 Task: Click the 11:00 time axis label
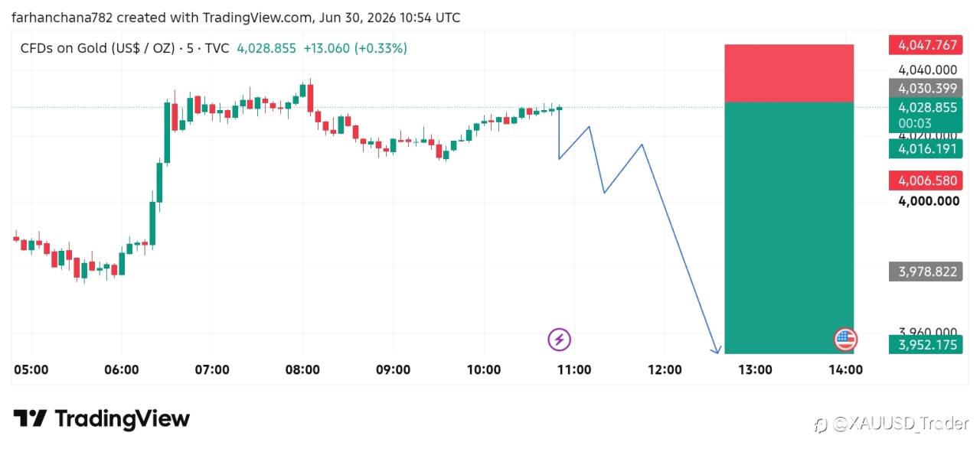(574, 369)
